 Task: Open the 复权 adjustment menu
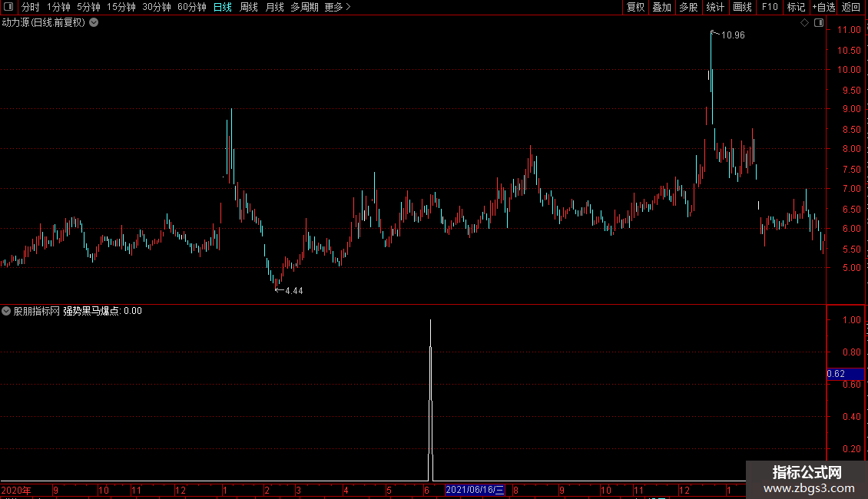pos(635,7)
